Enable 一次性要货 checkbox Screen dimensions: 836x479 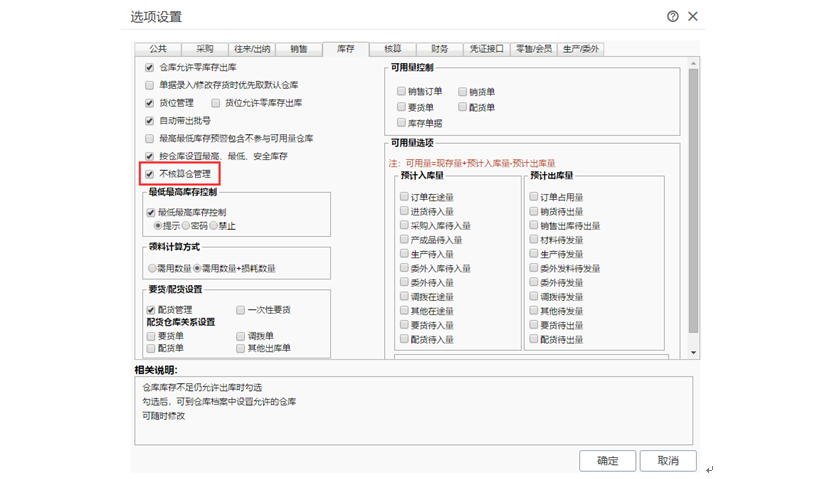[x=240, y=310]
